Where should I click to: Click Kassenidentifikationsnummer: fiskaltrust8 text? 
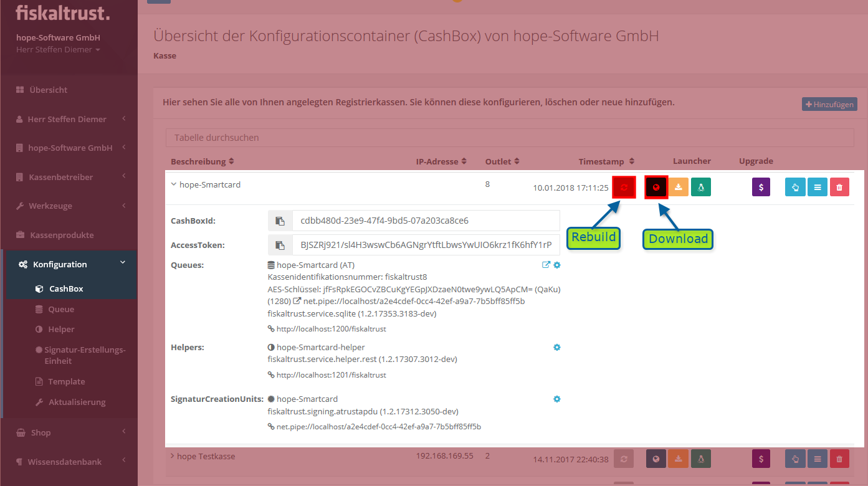pyautogui.click(x=347, y=277)
